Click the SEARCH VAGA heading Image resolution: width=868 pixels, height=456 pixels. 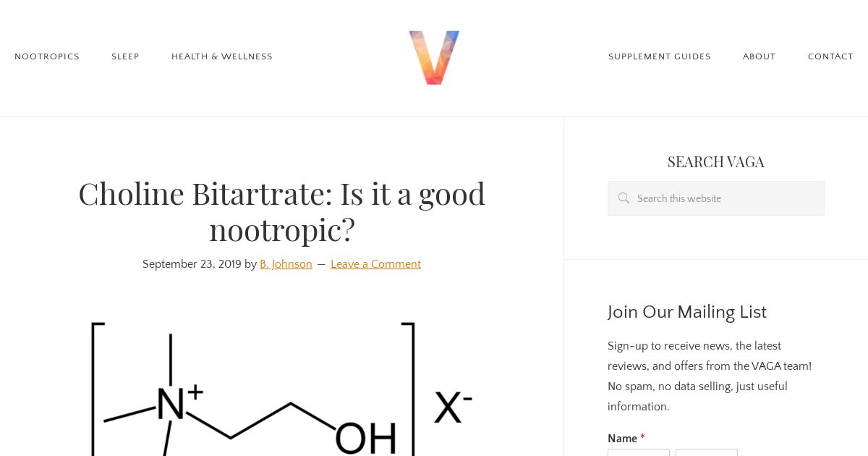[716, 161]
